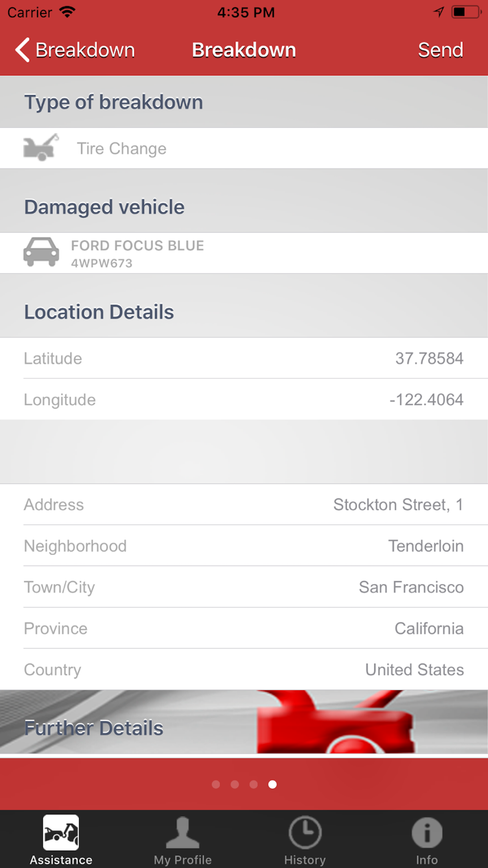This screenshot has width=488, height=868.
Task: Tap the Address field Stockton Street, 1
Action: pyautogui.click(x=244, y=505)
